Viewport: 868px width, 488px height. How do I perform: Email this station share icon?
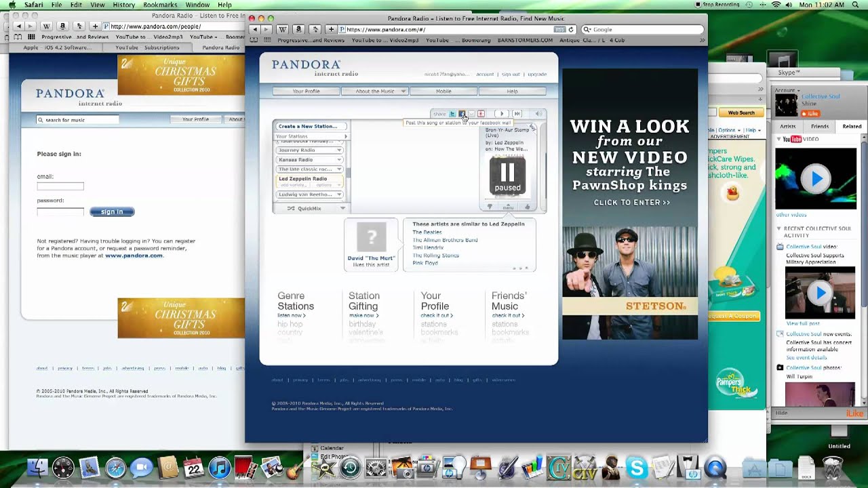(x=471, y=114)
